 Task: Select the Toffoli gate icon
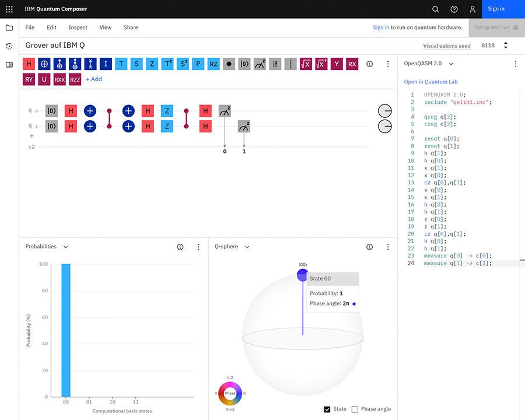pyautogui.click(x=75, y=64)
